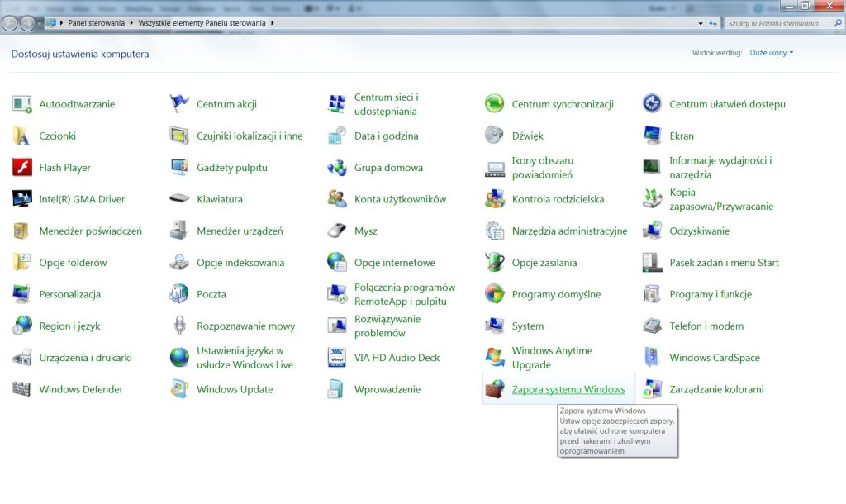Click the Flash Player icon
This screenshot has height=504, width=846.
(x=22, y=167)
